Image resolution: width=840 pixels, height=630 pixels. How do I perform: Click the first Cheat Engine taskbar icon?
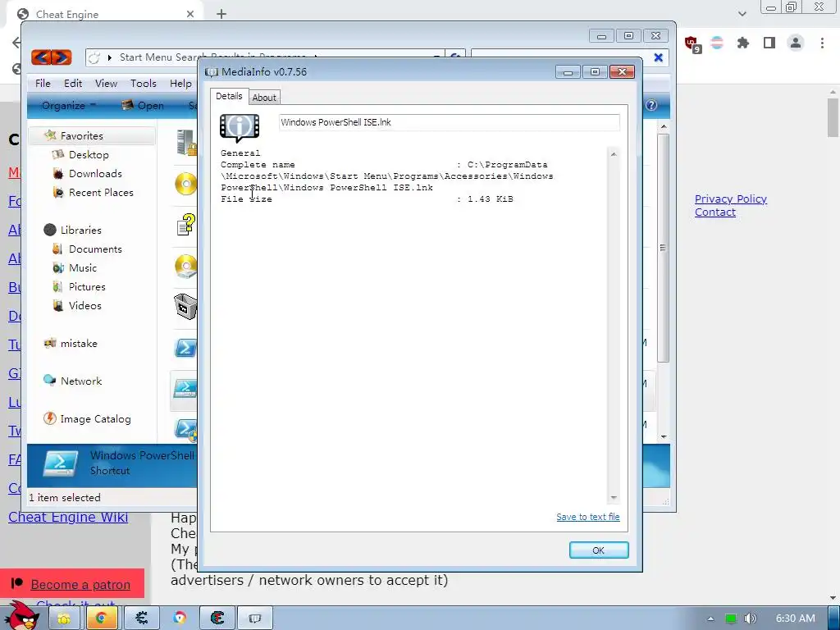[141, 619]
